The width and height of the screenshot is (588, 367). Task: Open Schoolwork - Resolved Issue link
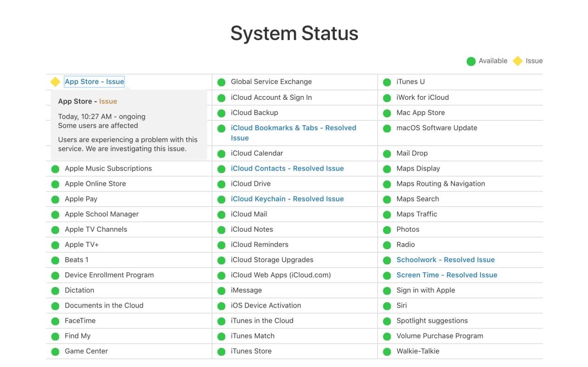point(446,260)
